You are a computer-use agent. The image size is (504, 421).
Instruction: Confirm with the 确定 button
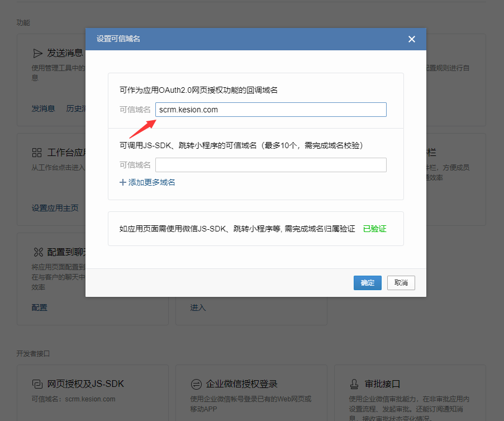368,283
